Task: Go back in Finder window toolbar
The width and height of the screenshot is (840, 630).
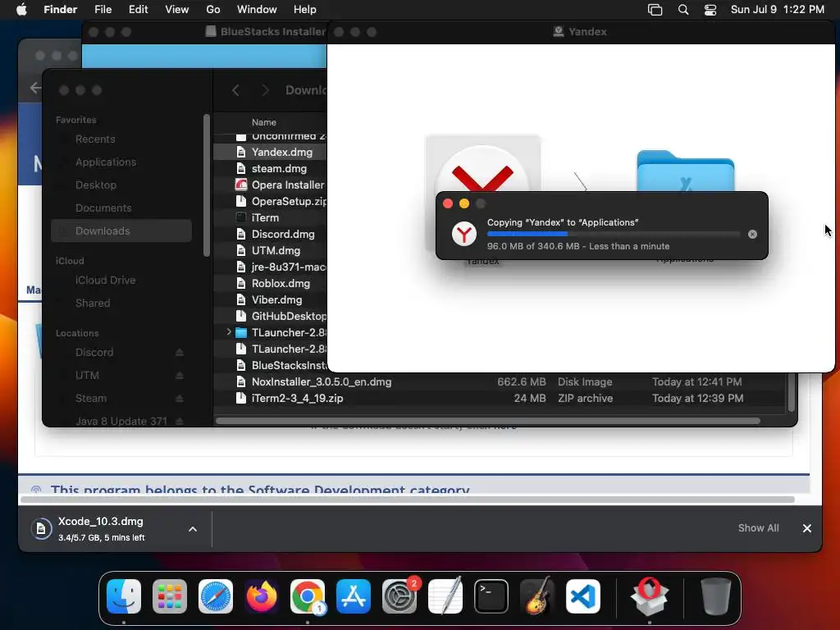Action: [x=235, y=90]
